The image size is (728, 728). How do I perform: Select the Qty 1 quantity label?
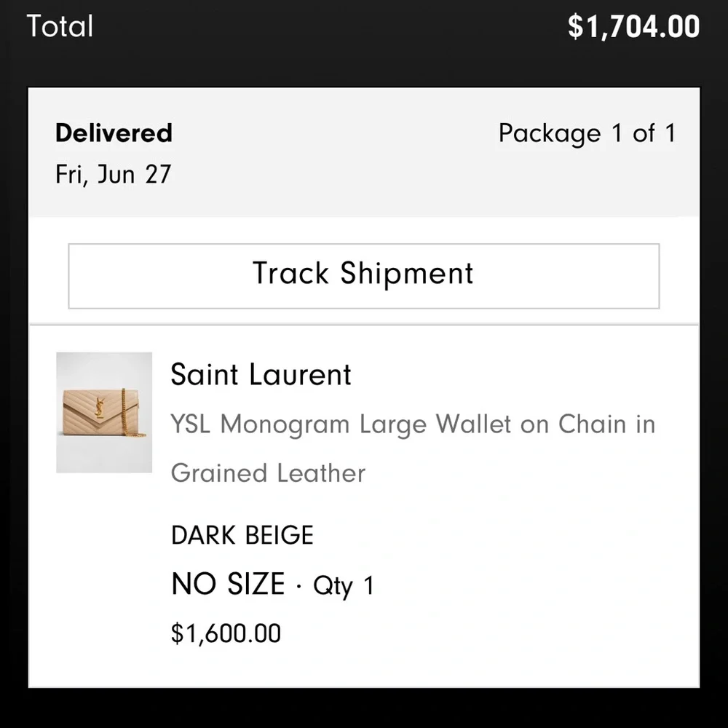pyautogui.click(x=342, y=585)
